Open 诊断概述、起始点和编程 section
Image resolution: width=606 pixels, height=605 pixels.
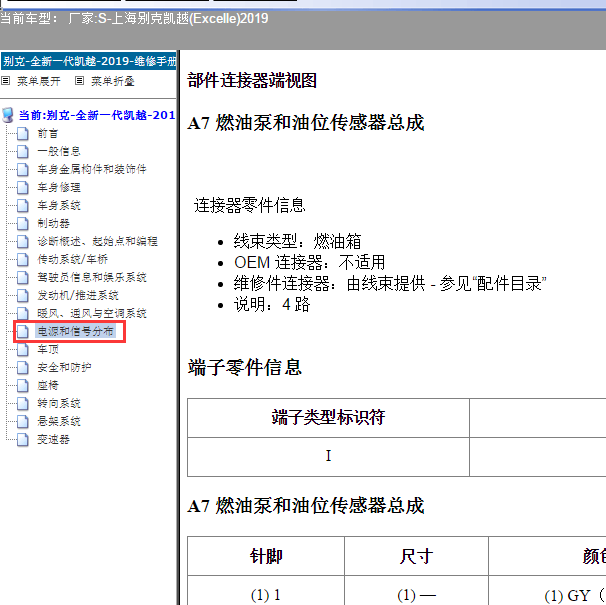tap(97, 241)
